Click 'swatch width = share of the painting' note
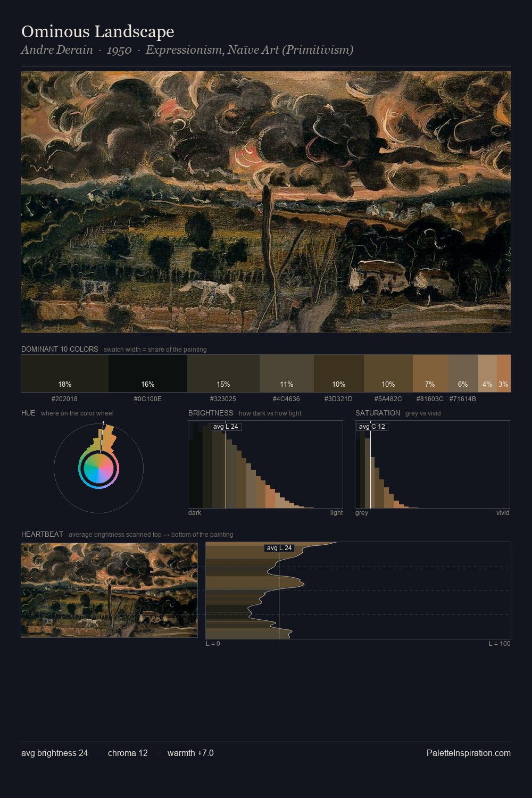 tap(155, 350)
